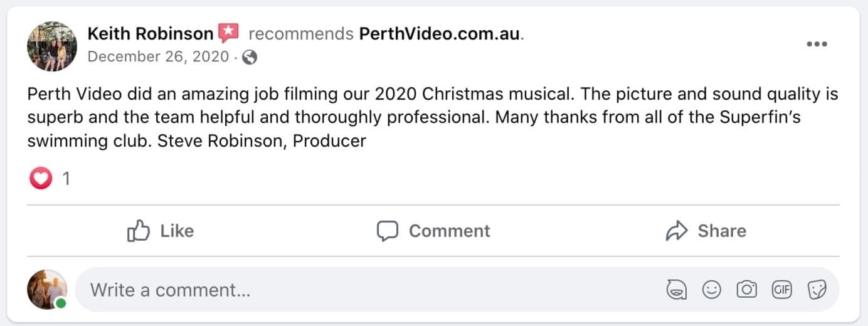Attach a photo using camera icon
Image resolution: width=868 pixels, height=326 pixels.
click(746, 290)
